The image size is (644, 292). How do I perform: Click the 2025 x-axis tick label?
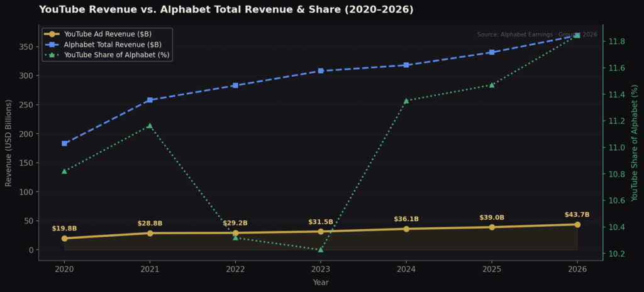point(492,269)
